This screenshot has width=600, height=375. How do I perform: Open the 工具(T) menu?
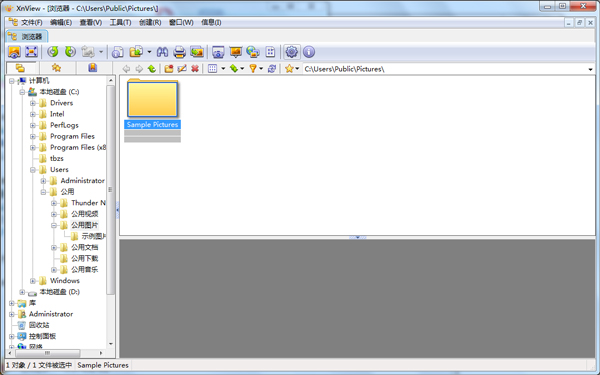point(121,23)
